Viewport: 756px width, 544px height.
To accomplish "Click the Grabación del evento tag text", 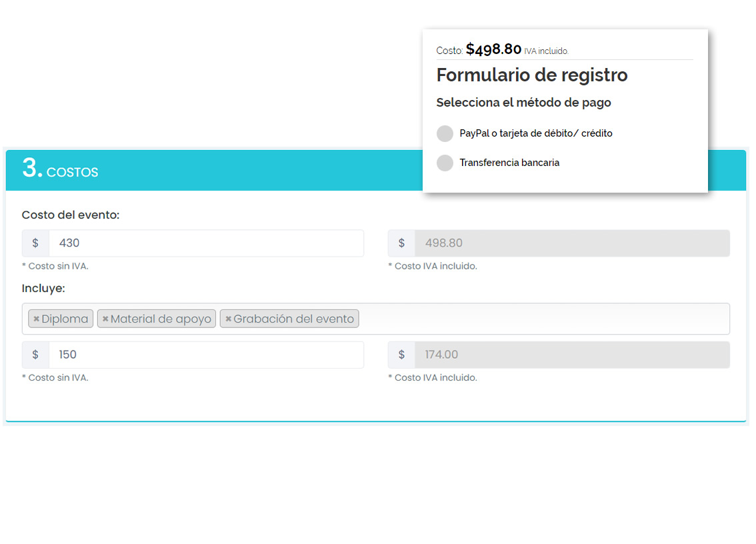I will (x=293, y=319).
